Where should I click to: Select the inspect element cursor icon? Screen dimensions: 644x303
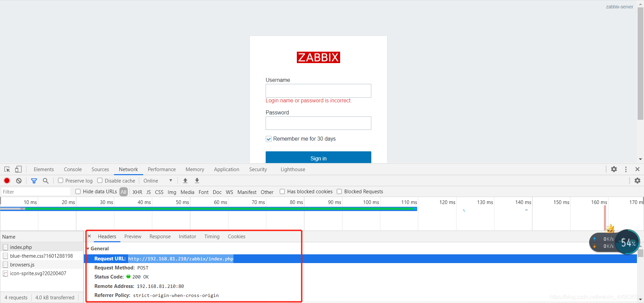pyautogui.click(x=7, y=169)
